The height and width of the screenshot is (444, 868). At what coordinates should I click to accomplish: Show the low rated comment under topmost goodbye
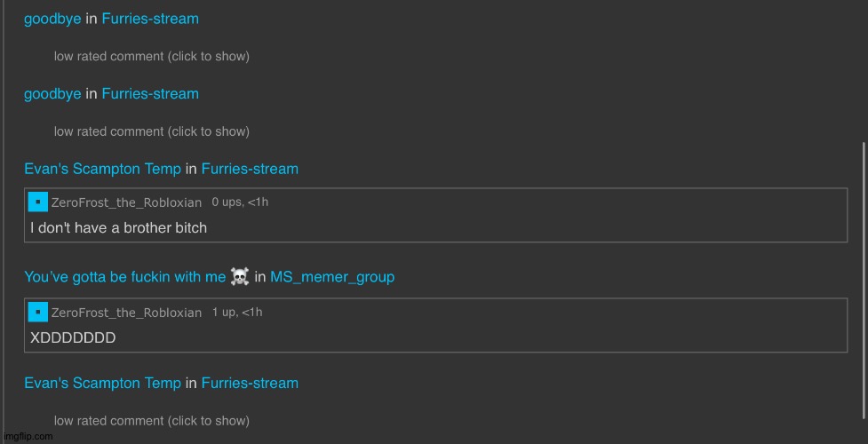pos(151,56)
